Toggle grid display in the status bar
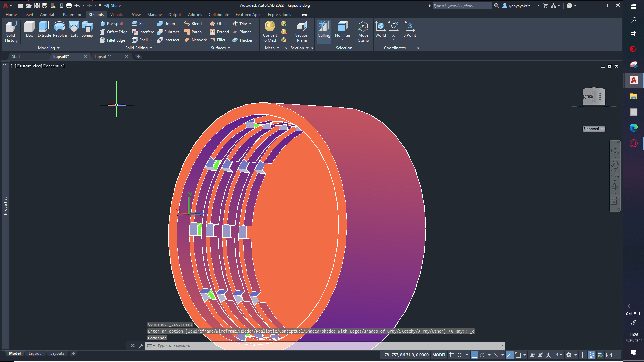The height and width of the screenshot is (362, 644). pyautogui.click(x=452, y=355)
